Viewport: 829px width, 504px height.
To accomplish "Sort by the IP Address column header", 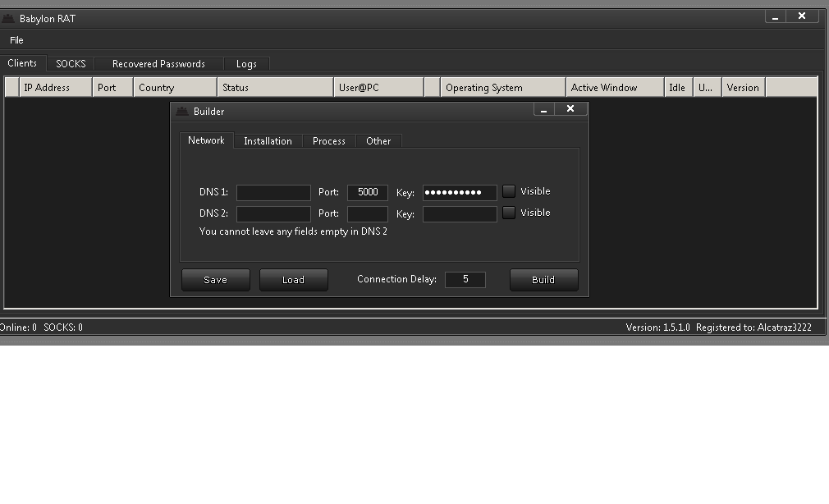I will [56, 87].
